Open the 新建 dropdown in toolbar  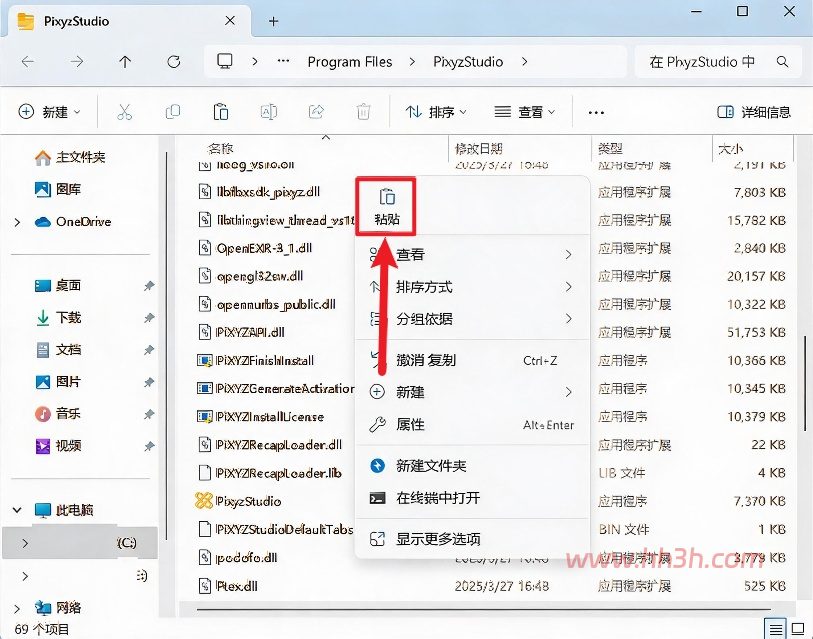49,112
